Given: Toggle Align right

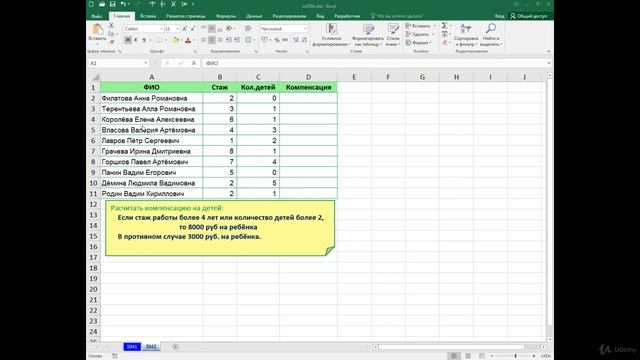Looking at the screenshot, I should click(220, 40).
